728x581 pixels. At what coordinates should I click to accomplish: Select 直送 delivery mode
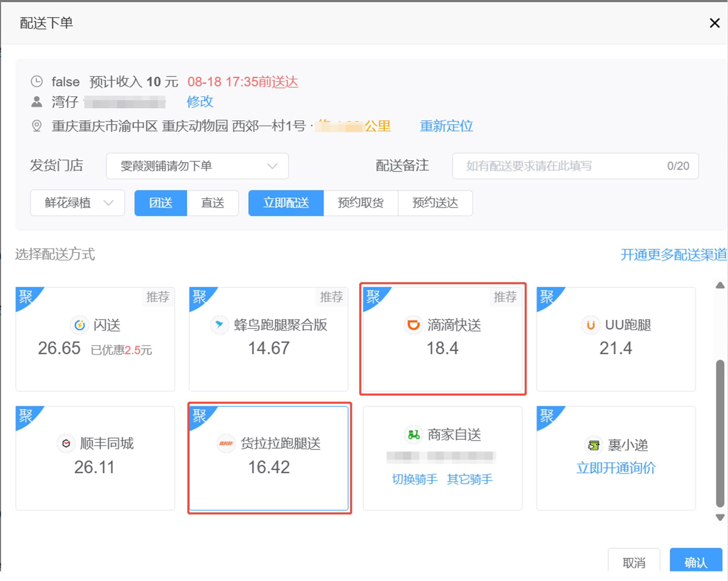click(x=213, y=203)
